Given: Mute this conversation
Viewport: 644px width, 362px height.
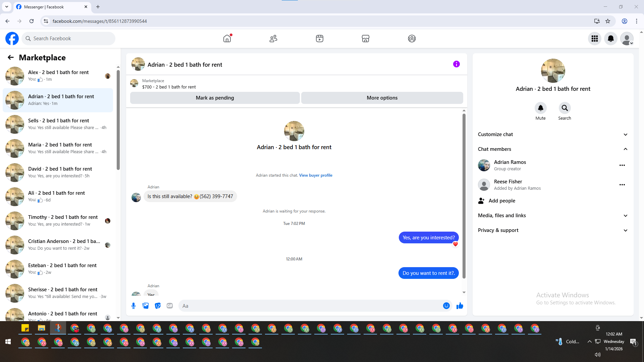Looking at the screenshot, I should pos(540,108).
